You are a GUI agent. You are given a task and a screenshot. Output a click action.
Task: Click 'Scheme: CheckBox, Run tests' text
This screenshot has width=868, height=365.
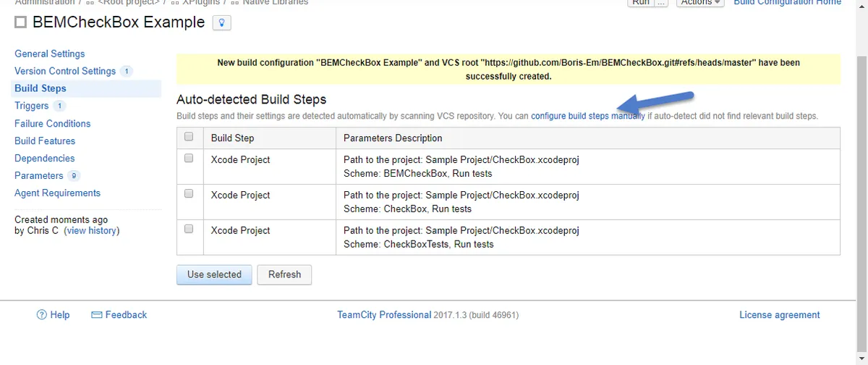tap(407, 209)
